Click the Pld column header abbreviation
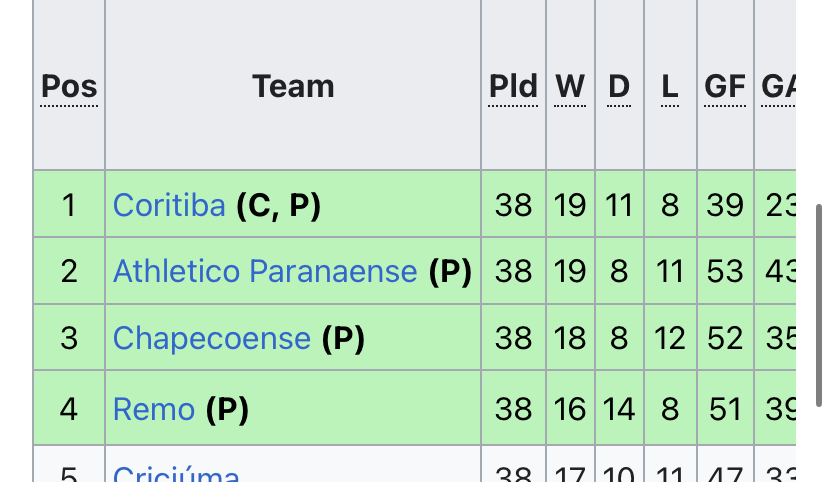Viewport: 828px width, 482px height. 513,86
